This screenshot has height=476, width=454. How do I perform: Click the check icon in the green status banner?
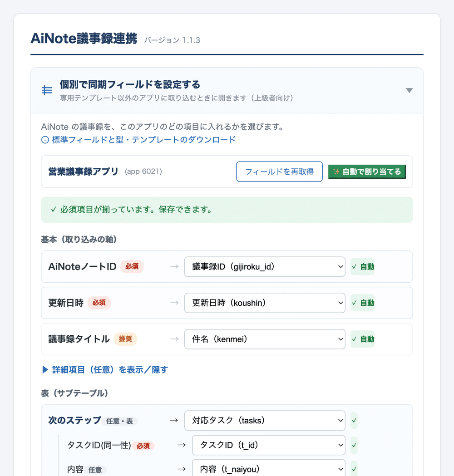pyautogui.click(x=54, y=210)
